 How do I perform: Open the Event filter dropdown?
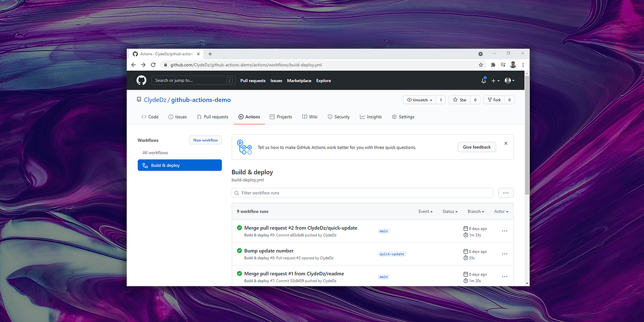click(425, 211)
